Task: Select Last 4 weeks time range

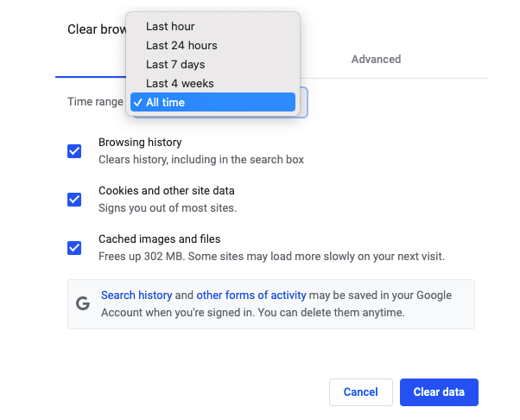Action: pyautogui.click(x=212, y=83)
